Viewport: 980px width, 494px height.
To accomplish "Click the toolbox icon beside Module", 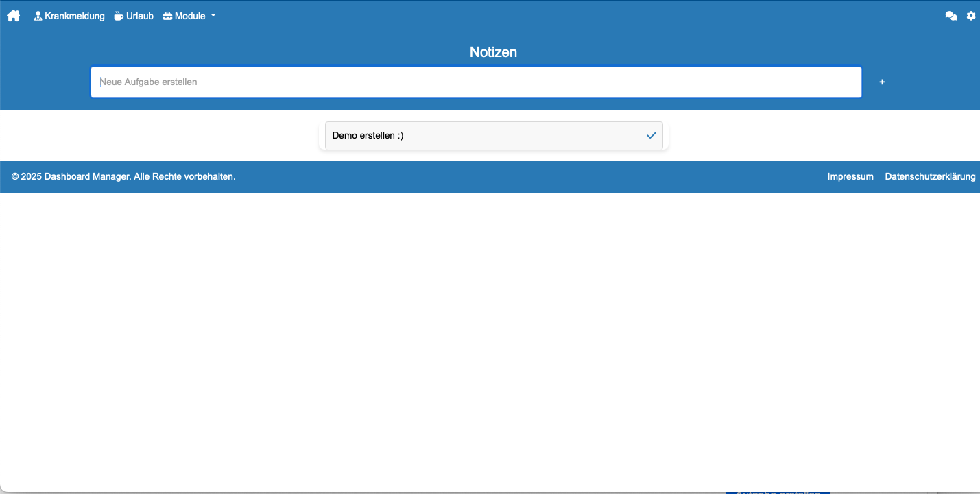I will [x=167, y=16].
